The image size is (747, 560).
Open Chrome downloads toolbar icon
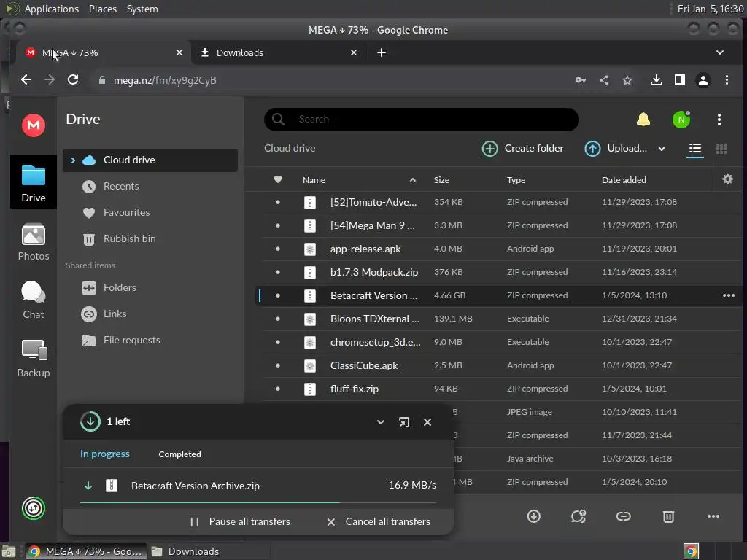click(657, 80)
